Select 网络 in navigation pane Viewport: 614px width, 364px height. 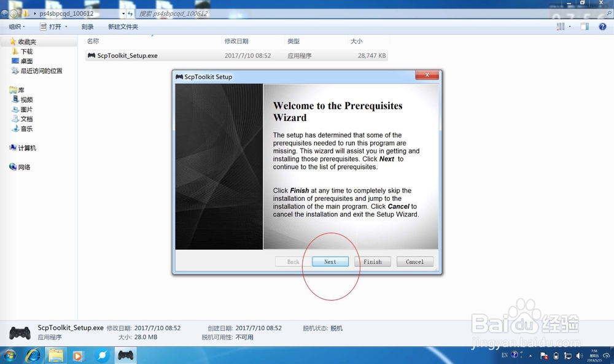click(x=24, y=167)
